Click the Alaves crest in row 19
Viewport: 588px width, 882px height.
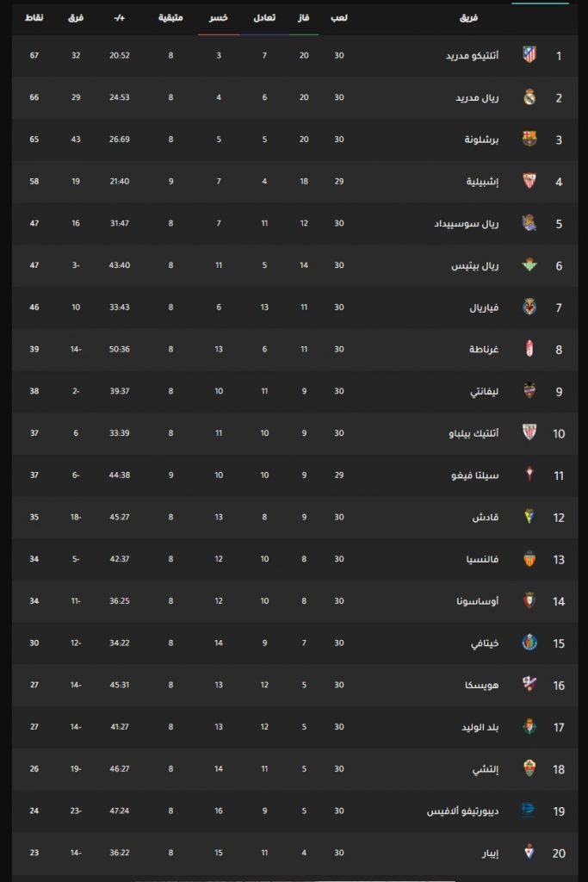pos(529,811)
